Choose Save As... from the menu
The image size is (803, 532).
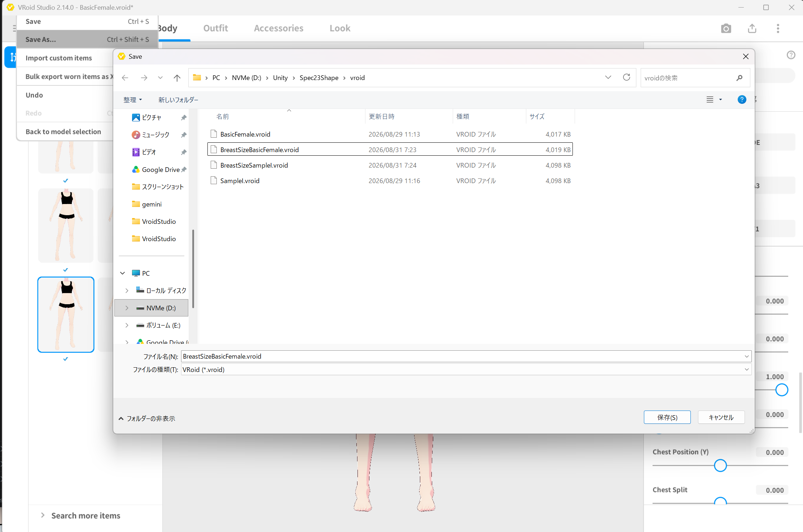pos(87,39)
